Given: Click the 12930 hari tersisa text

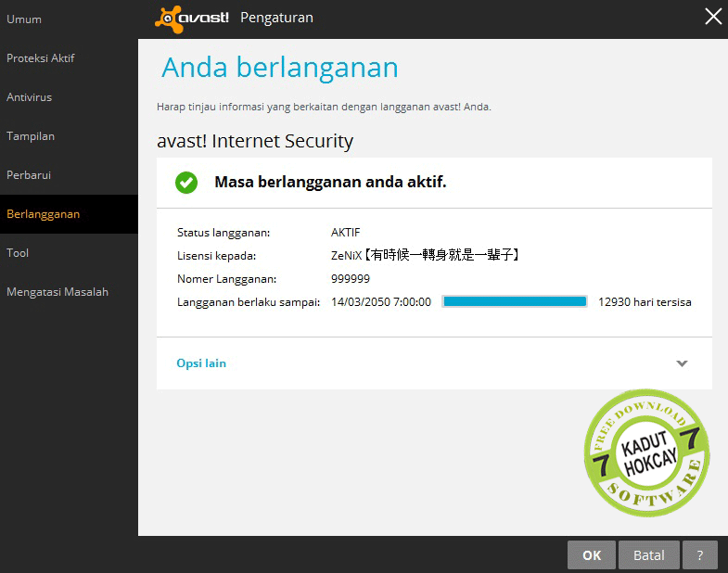Looking at the screenshot, I should coord(645,302).
